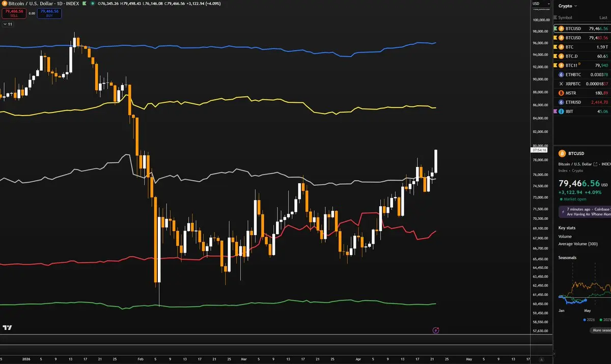Select the IBIT watchlist row
611x364 pixels.
582,111
